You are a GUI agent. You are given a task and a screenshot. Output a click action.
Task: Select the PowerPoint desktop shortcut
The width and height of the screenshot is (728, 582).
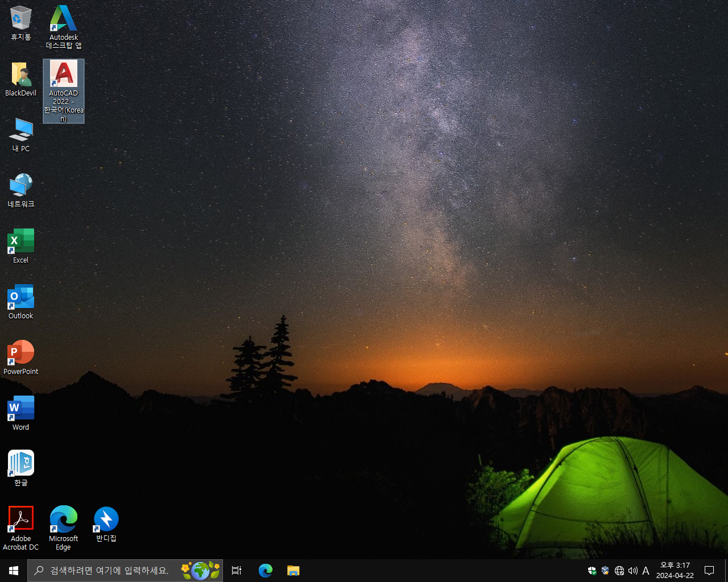click(x=21, y=357)
